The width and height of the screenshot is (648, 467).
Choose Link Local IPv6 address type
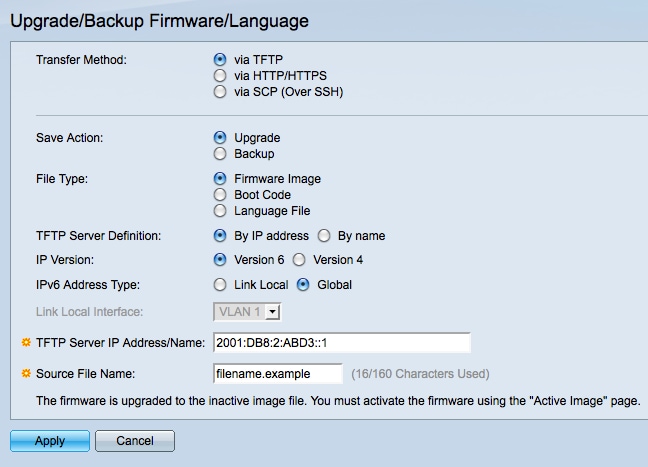coord(220,285)
